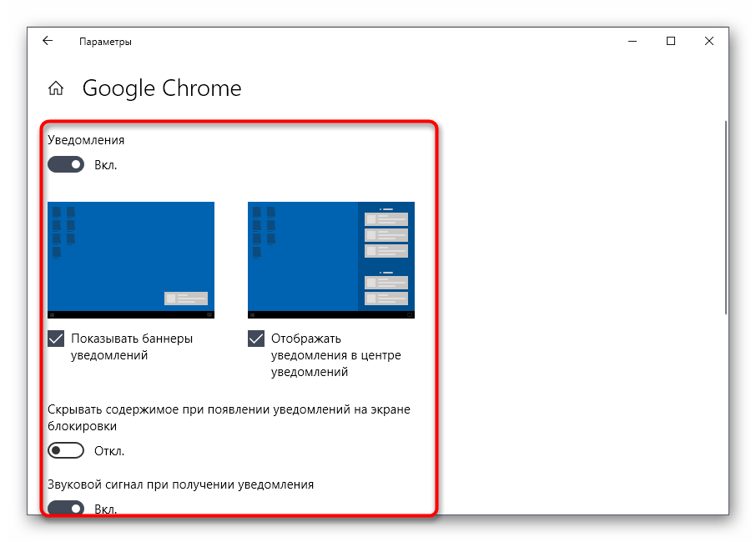756x542 pixels.
Task: Select the notification banner preview image
Action: [131, 260]
